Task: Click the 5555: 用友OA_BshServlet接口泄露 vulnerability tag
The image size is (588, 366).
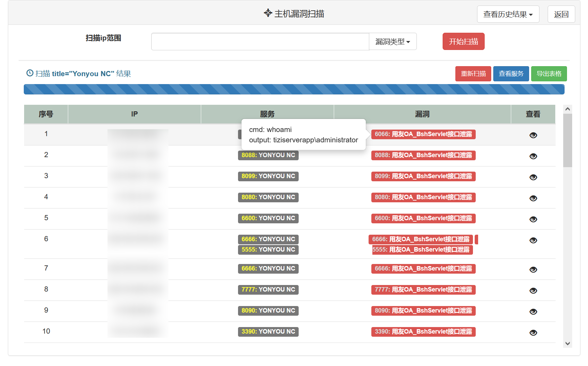Action: pyautogui.click(x=422, y=250)
